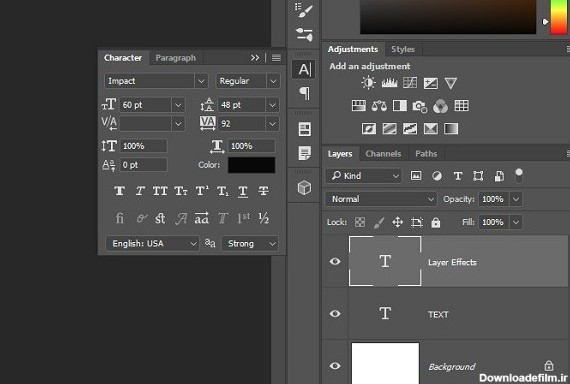Hide the Layer Effects layer
Viewport: 570px width, 384px height.
(x=335, y=261)
